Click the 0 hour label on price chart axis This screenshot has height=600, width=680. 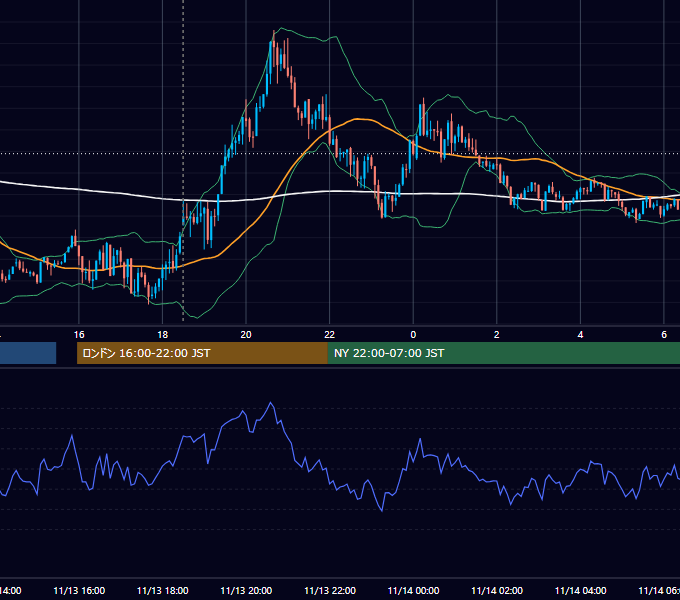point(413,335)
